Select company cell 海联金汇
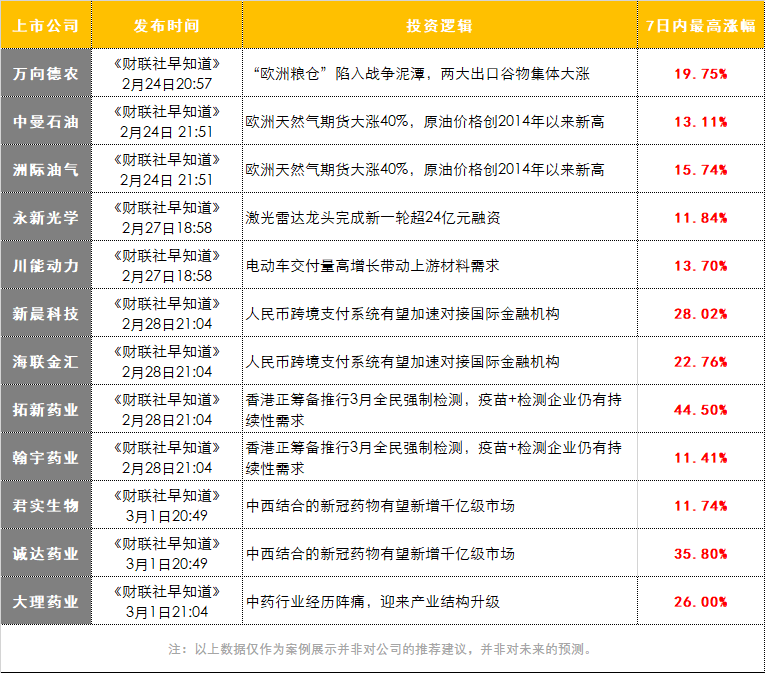 [46, 362]
